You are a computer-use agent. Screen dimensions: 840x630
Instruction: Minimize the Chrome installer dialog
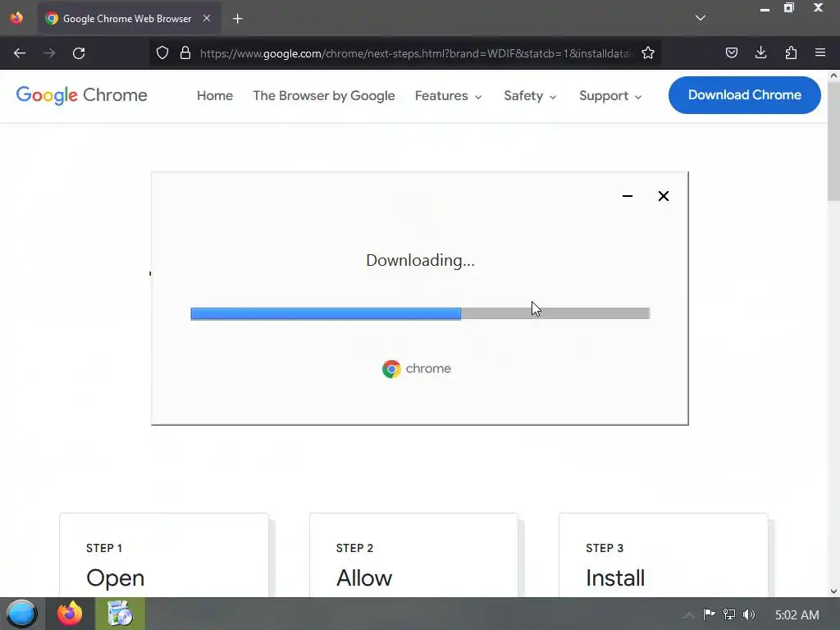click(x=628, y=196)
